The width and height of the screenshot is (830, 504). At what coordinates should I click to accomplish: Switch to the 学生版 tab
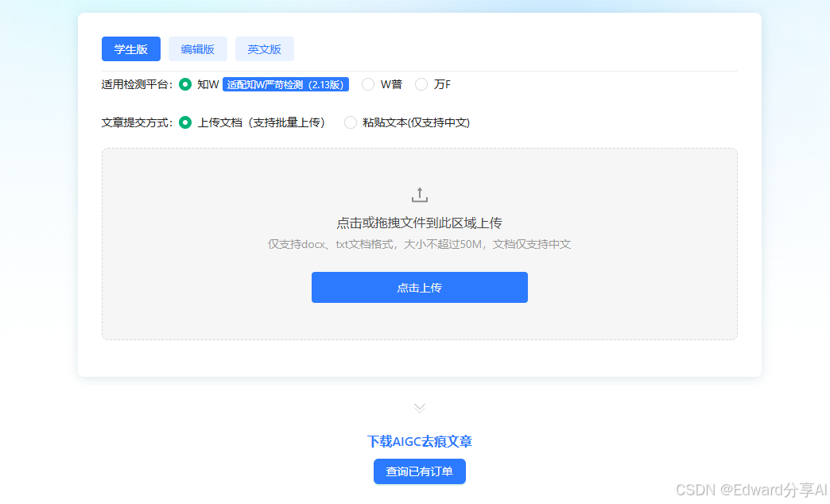pyautogui.click(x=130, y=49)
